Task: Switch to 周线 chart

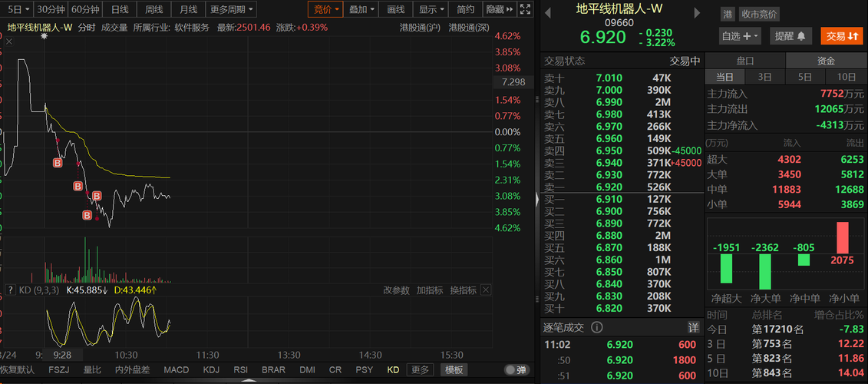Action: pos(153,9)
